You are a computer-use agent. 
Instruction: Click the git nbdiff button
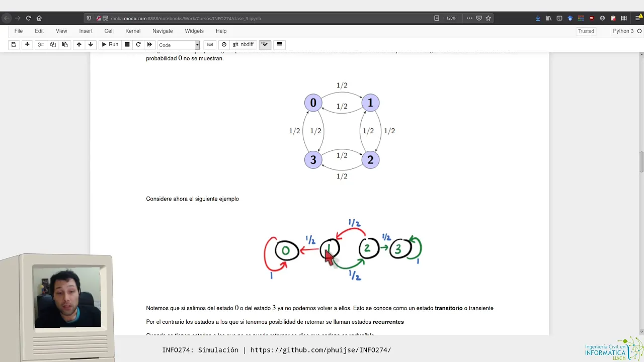coord(243,45)
